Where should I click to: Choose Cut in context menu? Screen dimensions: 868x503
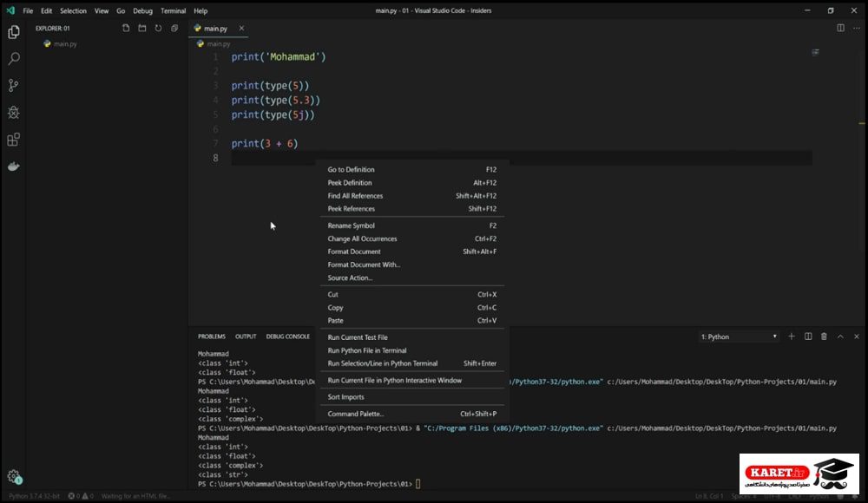tap(411, 294)
